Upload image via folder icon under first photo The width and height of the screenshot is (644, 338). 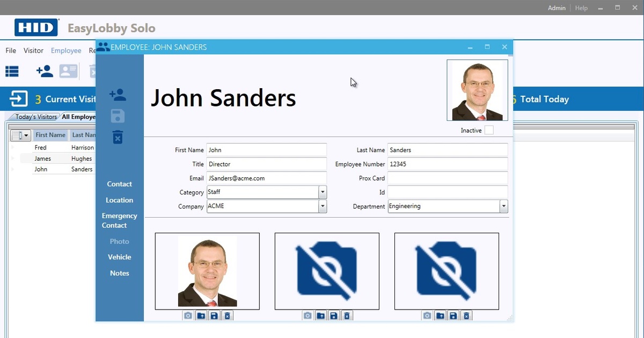pyautogui.click(x=201, y=316)
